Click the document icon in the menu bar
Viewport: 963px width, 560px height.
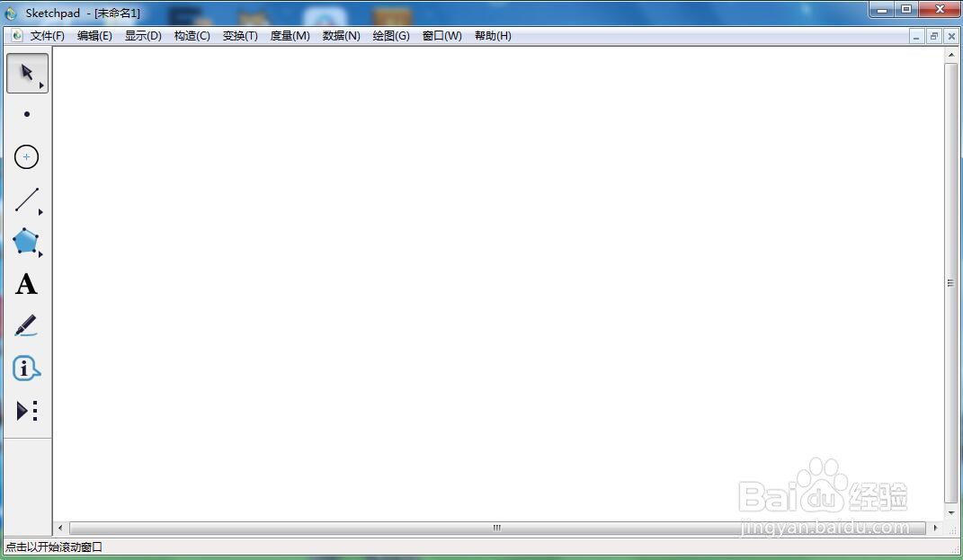pos(17,36)
